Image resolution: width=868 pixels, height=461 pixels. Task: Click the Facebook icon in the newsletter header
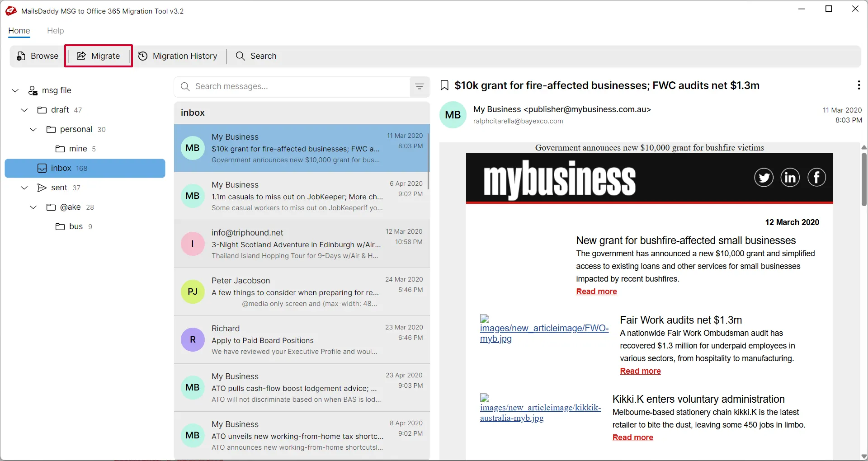pyautogui.click(x=816, y=177)
